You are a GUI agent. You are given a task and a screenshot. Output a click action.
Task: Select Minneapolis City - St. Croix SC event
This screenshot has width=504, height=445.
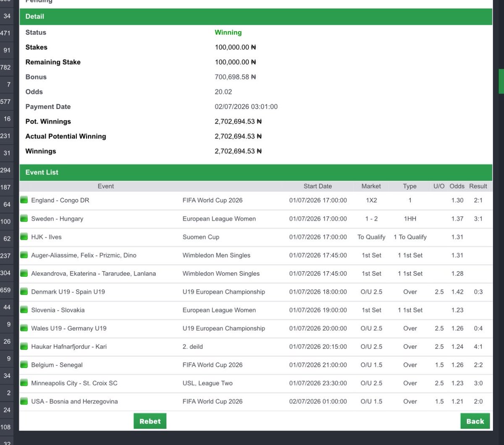point(74,383)
